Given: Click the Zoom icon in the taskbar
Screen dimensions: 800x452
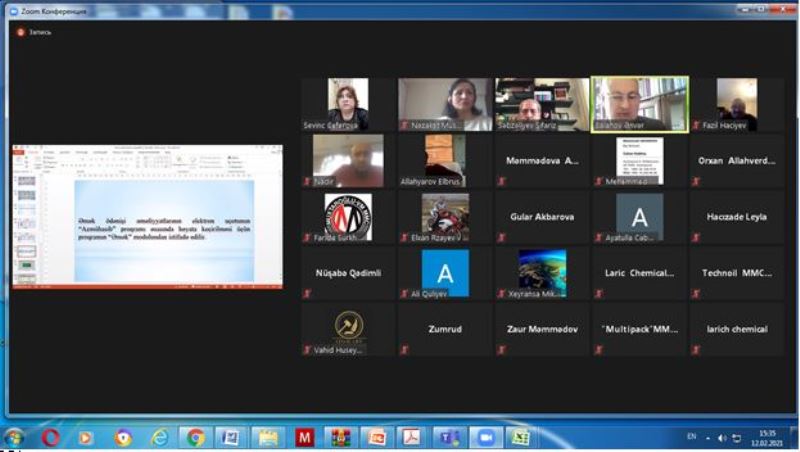Looking at the screenshot, I should [486, 438].
